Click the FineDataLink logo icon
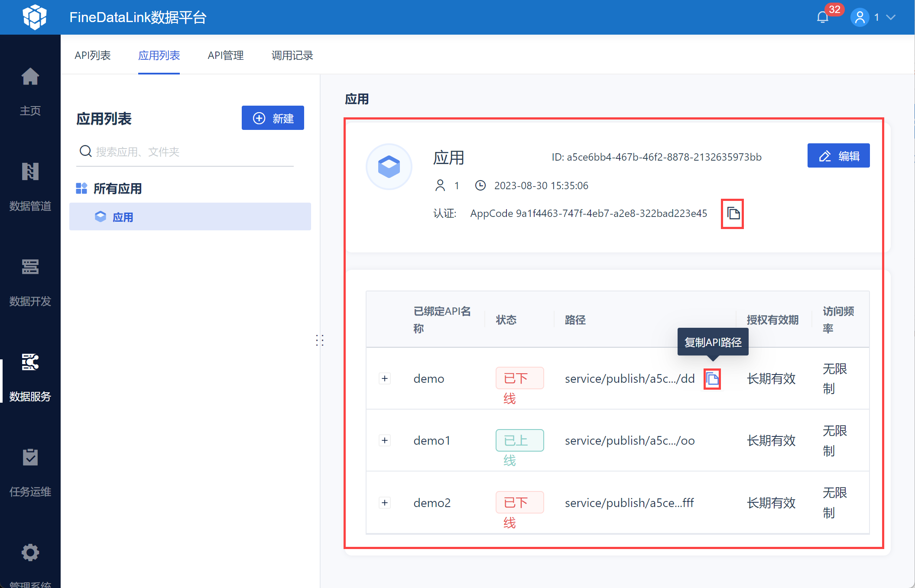This screenshot has width=915, height=588. coord(35,17)
